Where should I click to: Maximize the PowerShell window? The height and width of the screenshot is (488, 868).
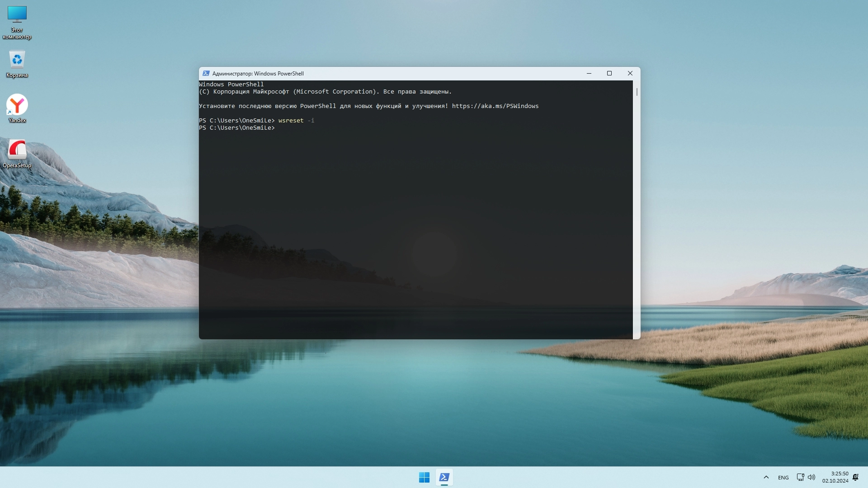pyautogui.click(x=609, y=73)
